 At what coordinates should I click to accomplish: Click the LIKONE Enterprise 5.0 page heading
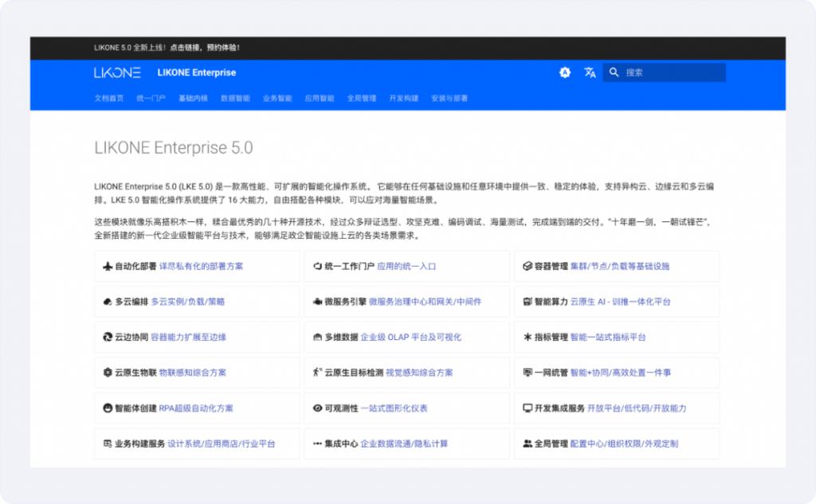[x=173, y=148]
